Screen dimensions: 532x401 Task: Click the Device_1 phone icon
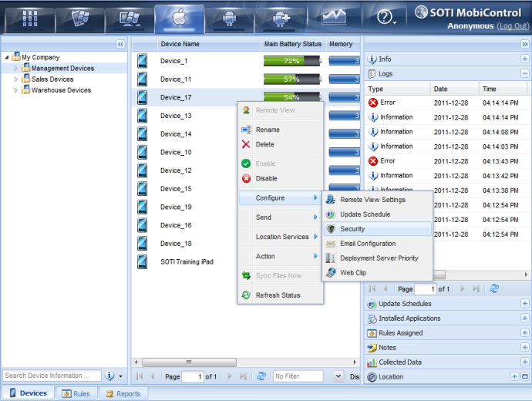tap(143, 61)
